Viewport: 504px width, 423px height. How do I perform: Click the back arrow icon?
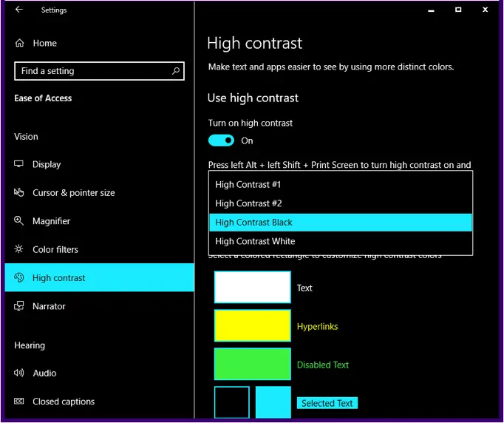coord(19,10)
